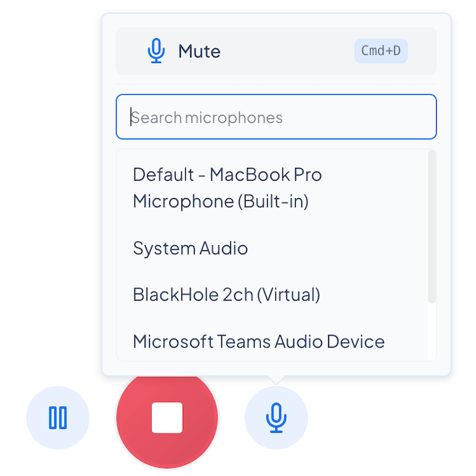Screen dimensions: 476x476
Task: Select Microsoft Teams Audio Device
Action: 272,341
